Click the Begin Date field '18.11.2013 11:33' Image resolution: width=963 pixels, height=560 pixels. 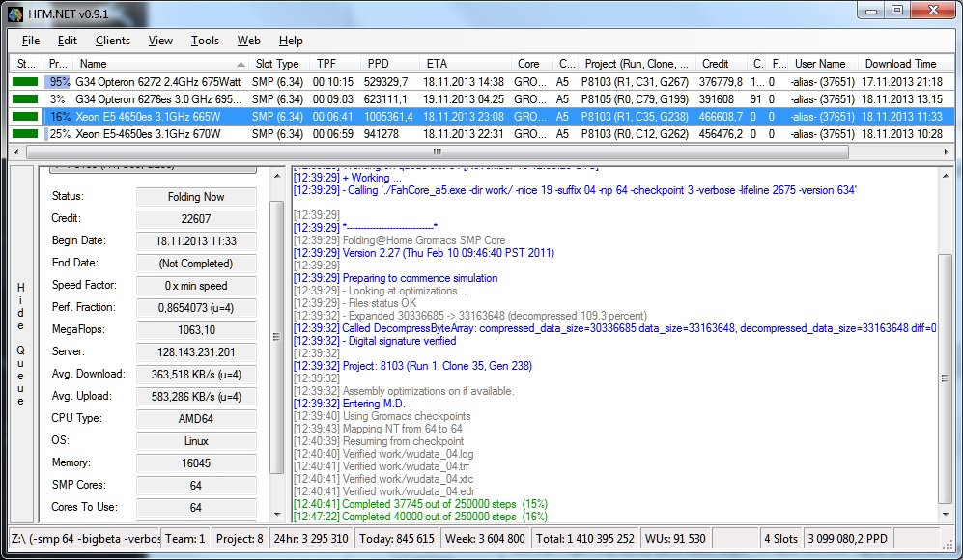[196, 240]
